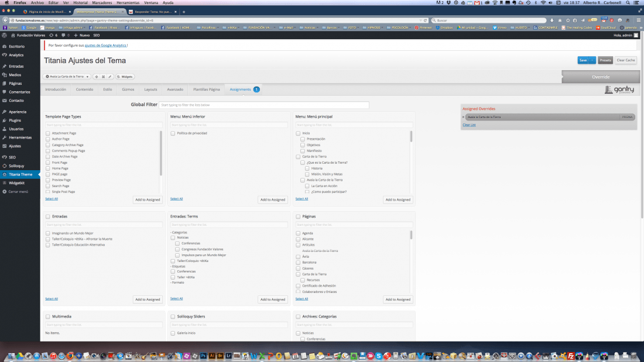Click the Menú principal list scrollbar

tap(411, 137)
